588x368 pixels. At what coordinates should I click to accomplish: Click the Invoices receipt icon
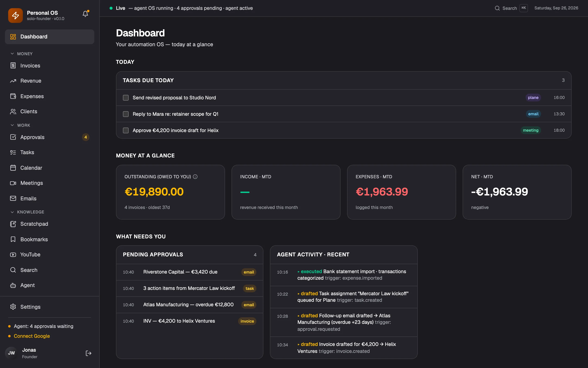(x=13, y=65)
